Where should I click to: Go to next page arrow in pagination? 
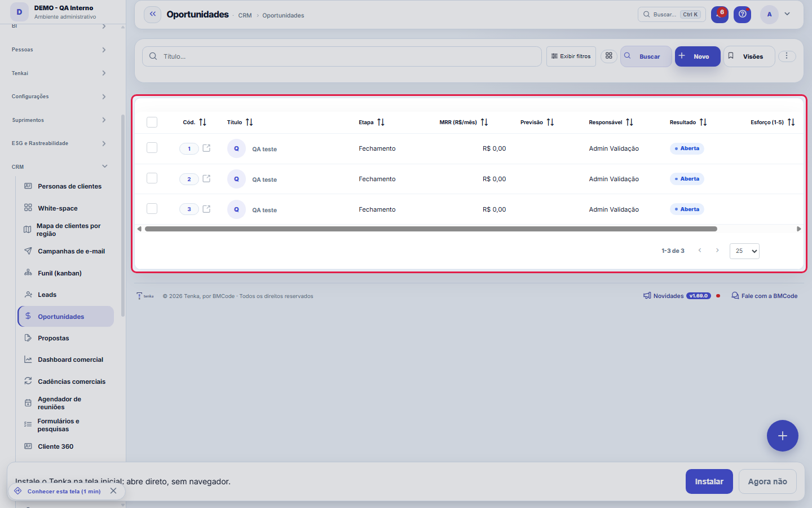717,250
